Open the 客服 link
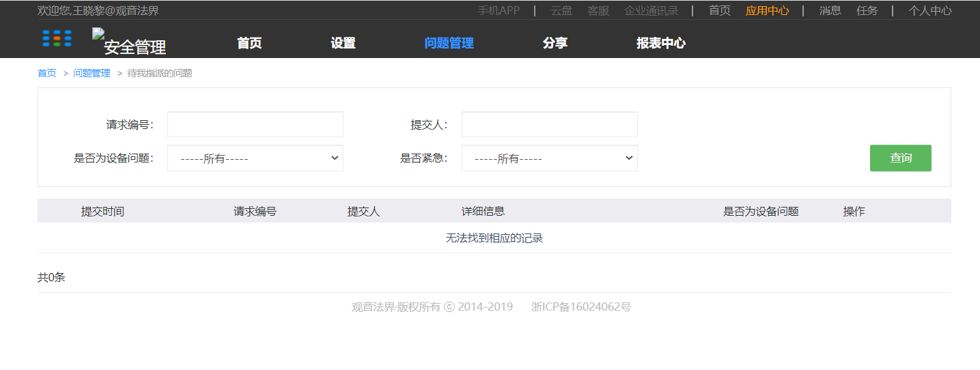Screen dimensions: 980x370 (x=598, y=10)
